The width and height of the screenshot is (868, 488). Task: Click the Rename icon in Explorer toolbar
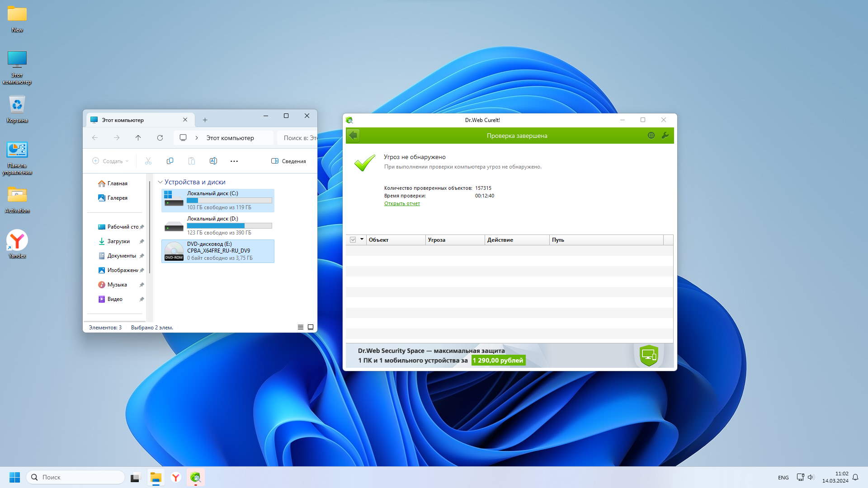[x=213, y=161]
